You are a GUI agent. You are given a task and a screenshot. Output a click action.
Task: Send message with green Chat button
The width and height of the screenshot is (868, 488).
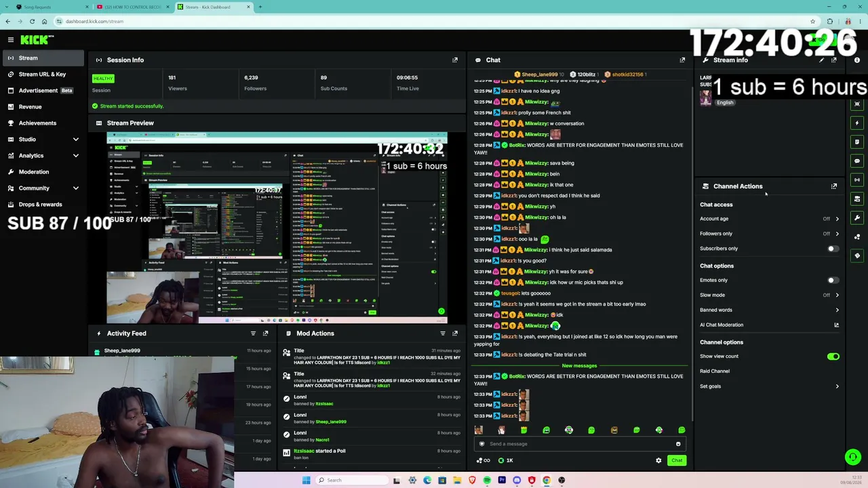(x=677, y=460)
